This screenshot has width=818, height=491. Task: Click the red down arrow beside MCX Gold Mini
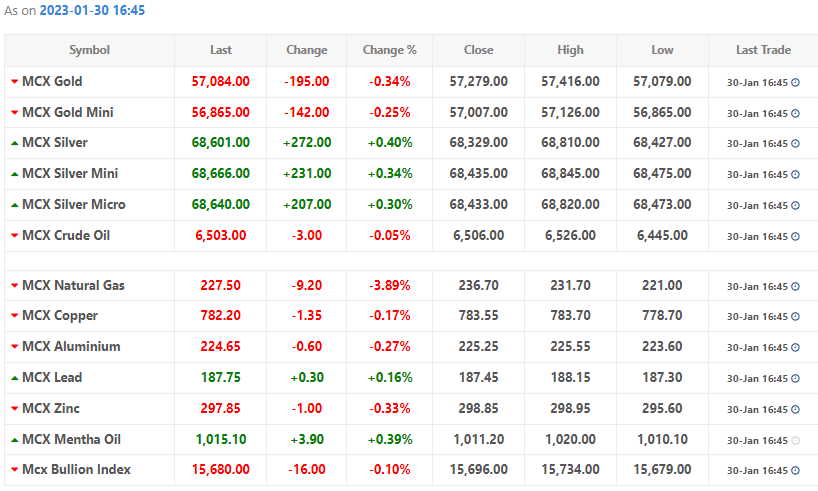(15, 112)
